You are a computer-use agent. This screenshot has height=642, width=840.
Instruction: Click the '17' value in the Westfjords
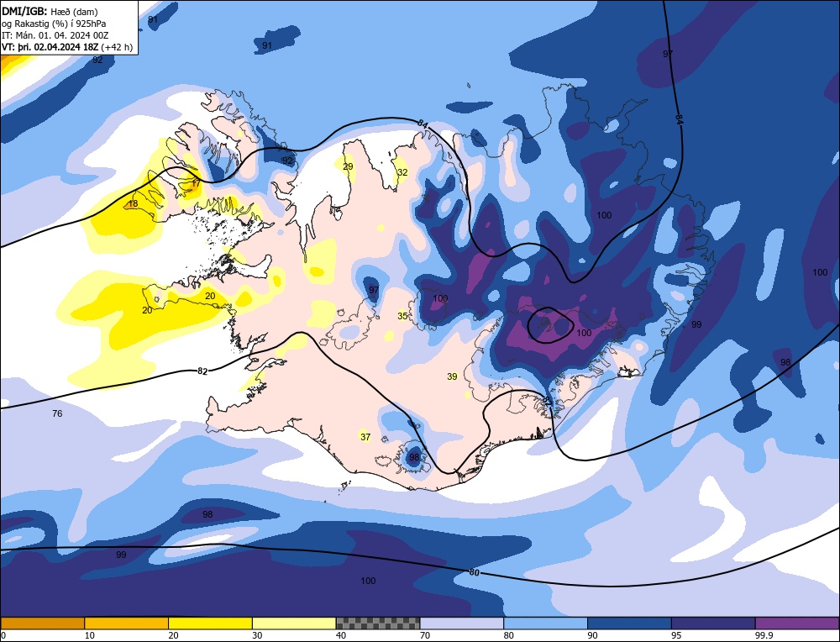pyautogui.click(x=196, y=183)
